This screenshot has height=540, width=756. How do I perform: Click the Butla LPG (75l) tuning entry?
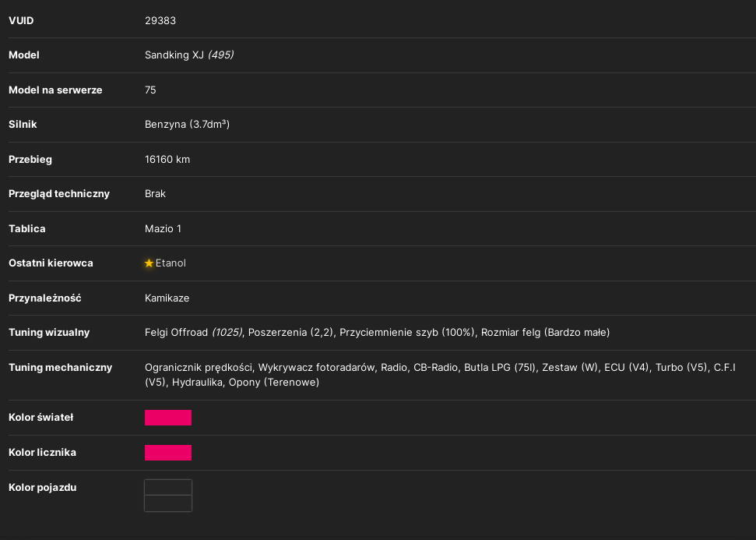click(x=500, y=368)
